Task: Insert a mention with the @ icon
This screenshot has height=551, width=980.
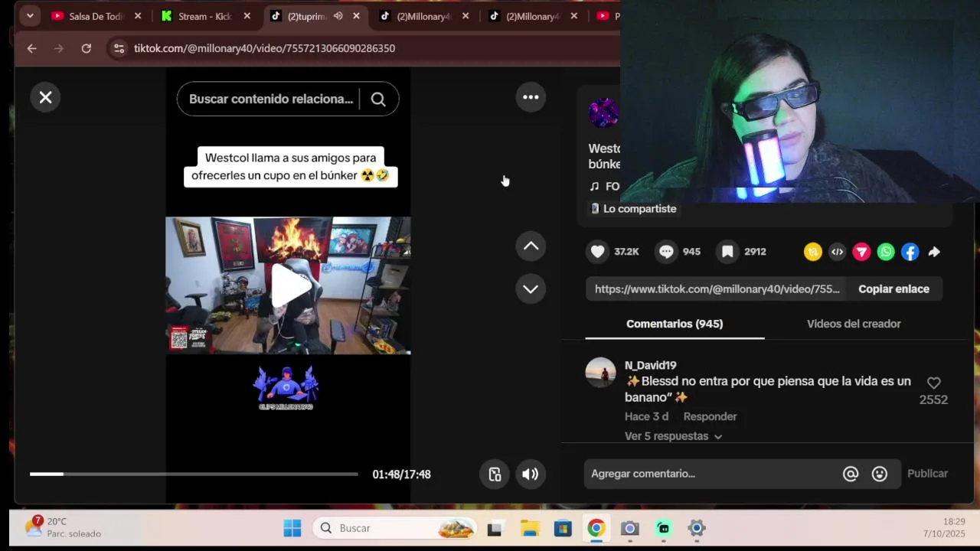Action: [851, 474]
